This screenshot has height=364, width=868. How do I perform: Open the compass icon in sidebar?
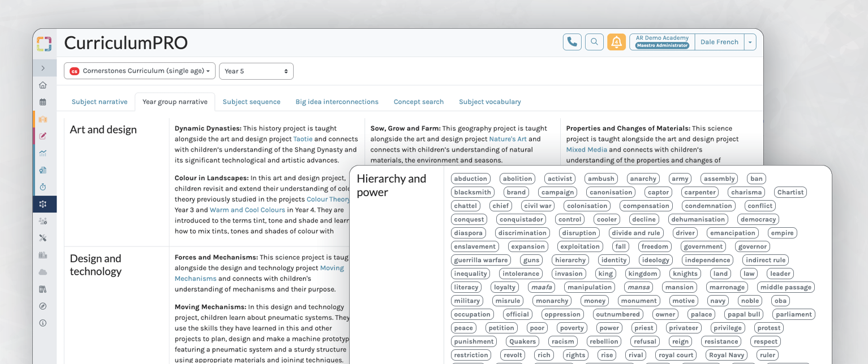[43, 306]
